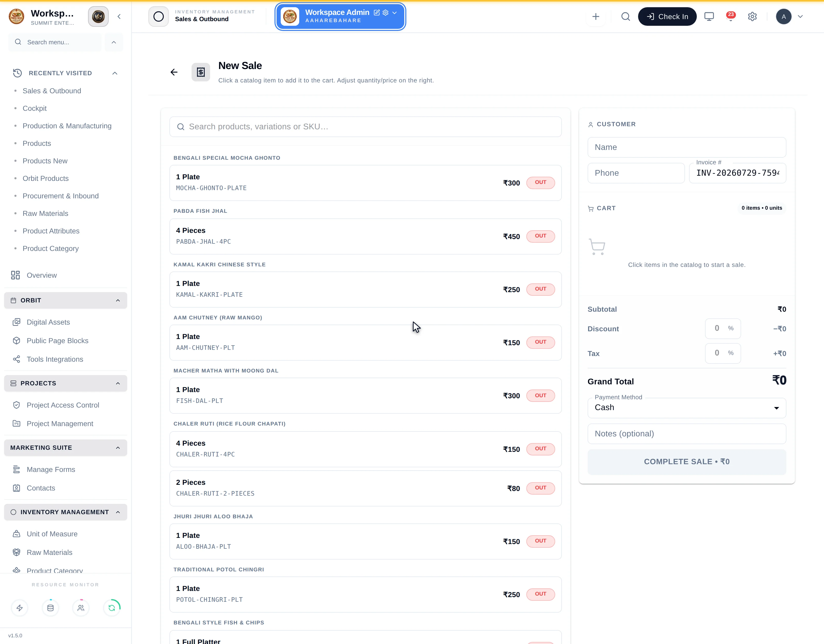Screen dimensions: 824x644
Task: Click the Discount percent input
Action: tap(723, 328)
